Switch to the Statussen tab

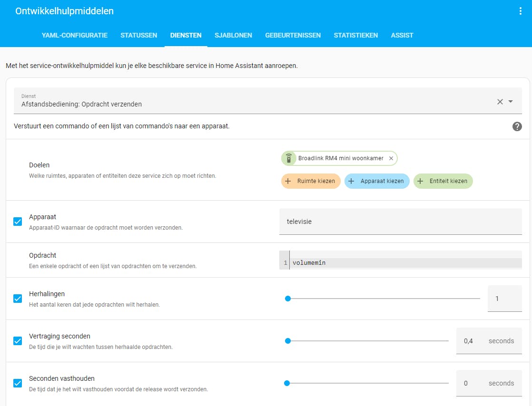138,35
